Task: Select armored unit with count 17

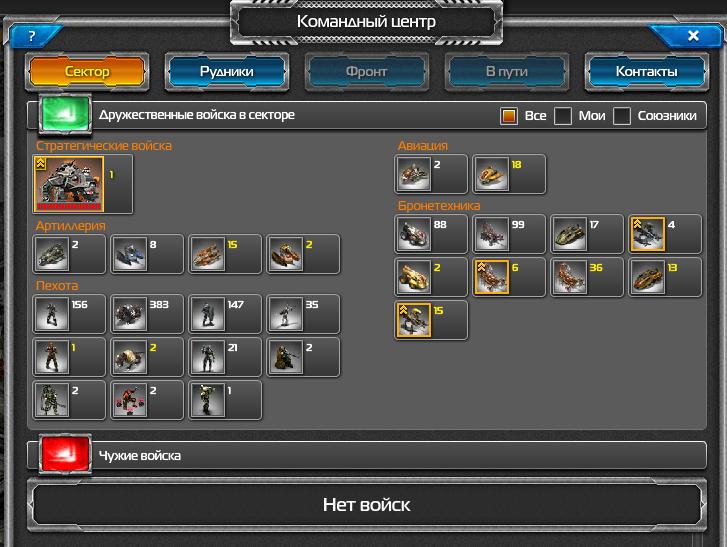Action: [587, 234]
